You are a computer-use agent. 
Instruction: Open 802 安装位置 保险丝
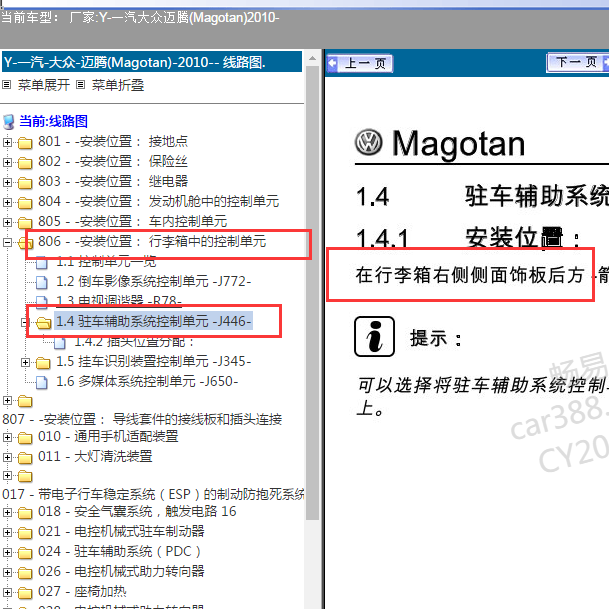click(113, 162)
